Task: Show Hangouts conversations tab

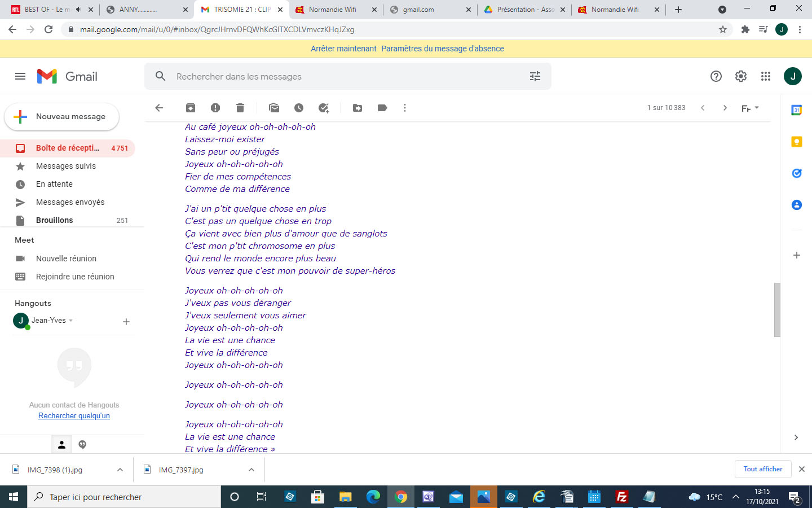Action: [82, 445]
